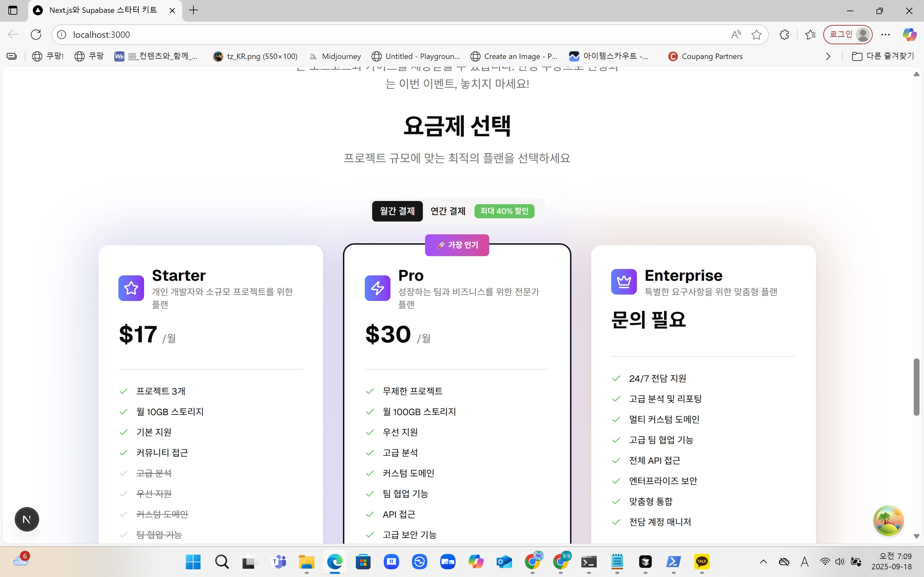This screenshot has height=577, width=924.
Task: Click the favorites star in the address bar
Action: (x=757, y=34)
